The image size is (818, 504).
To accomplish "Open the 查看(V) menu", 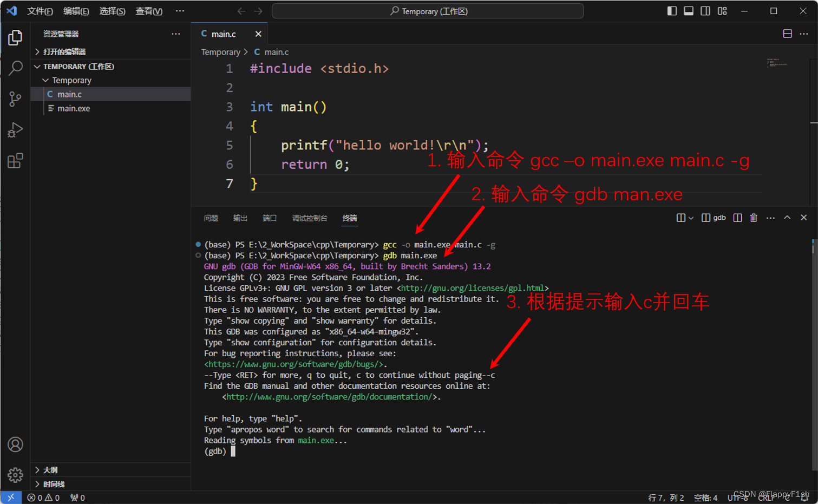I will pos(149,11).
